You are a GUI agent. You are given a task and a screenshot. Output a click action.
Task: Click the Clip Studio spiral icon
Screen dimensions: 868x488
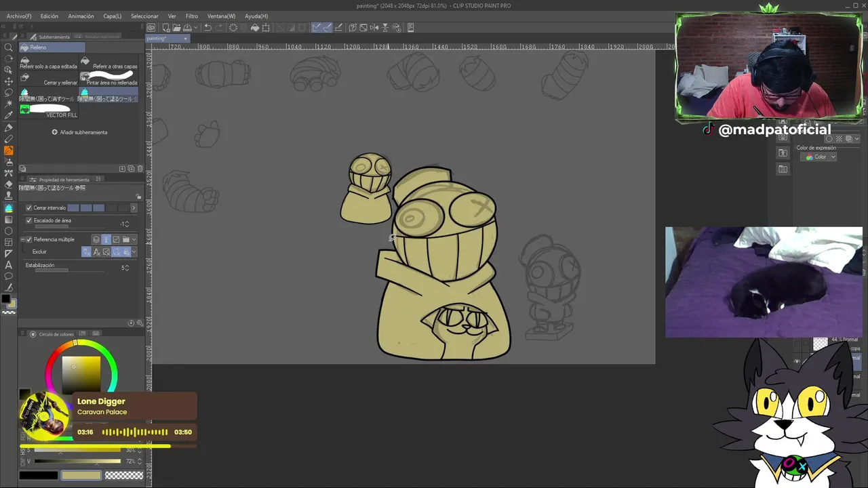pyautogui.click(x=151, y=28)
